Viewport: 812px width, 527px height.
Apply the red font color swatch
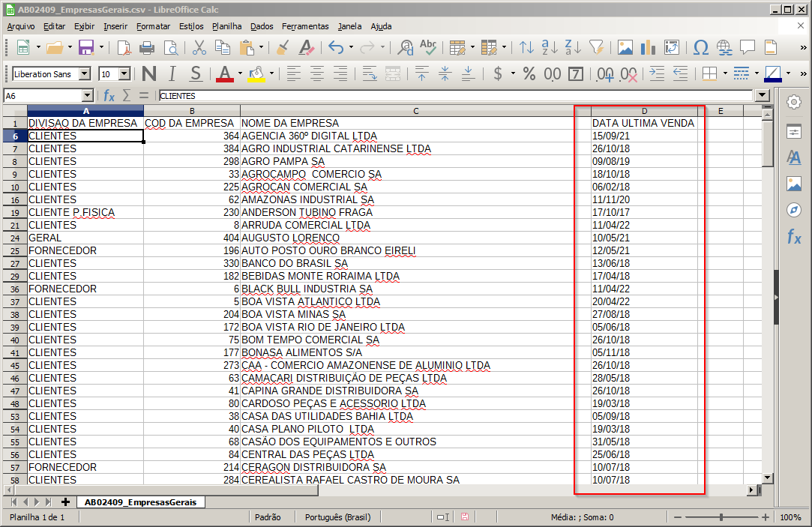tap(225, 74)
